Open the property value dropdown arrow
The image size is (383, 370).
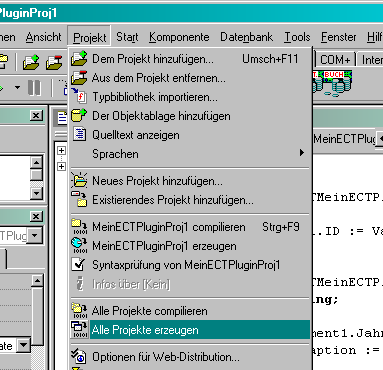[x=23, y=346]
